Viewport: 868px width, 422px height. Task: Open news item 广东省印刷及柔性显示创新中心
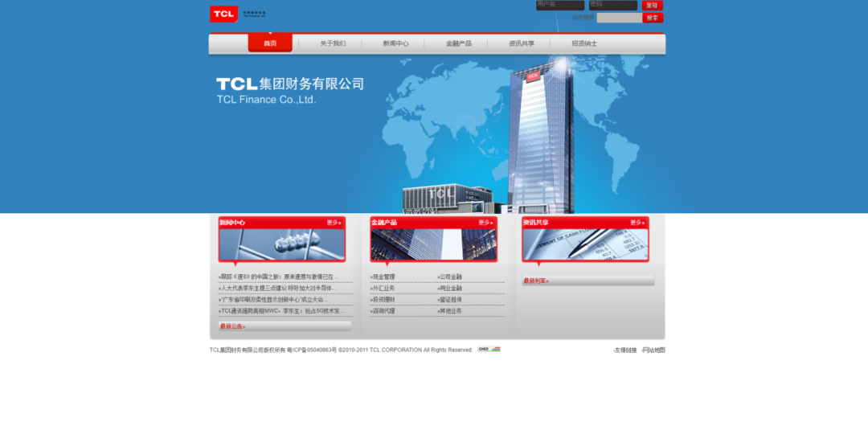click(x=273, y=300)
